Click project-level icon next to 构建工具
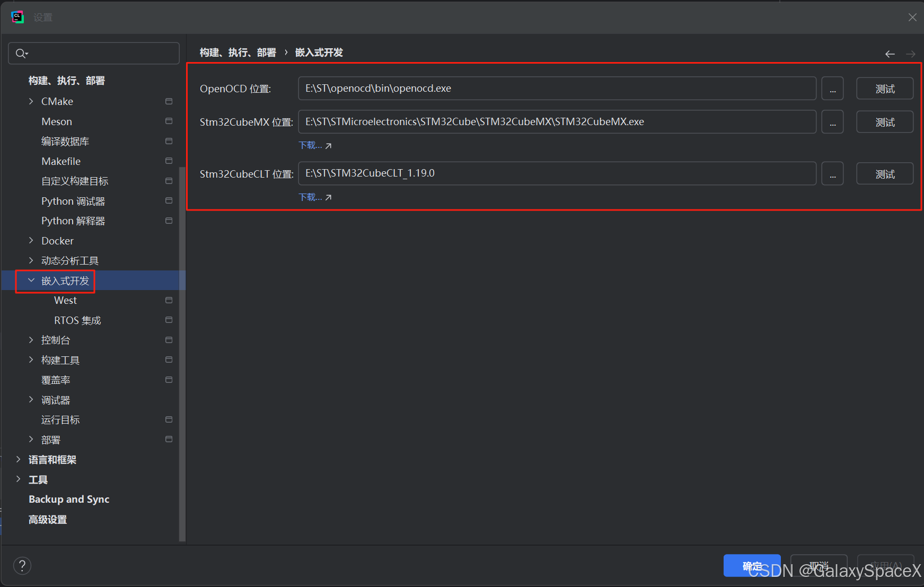The width and height of the screenshot is (924, 587). (x=169, y=360)
